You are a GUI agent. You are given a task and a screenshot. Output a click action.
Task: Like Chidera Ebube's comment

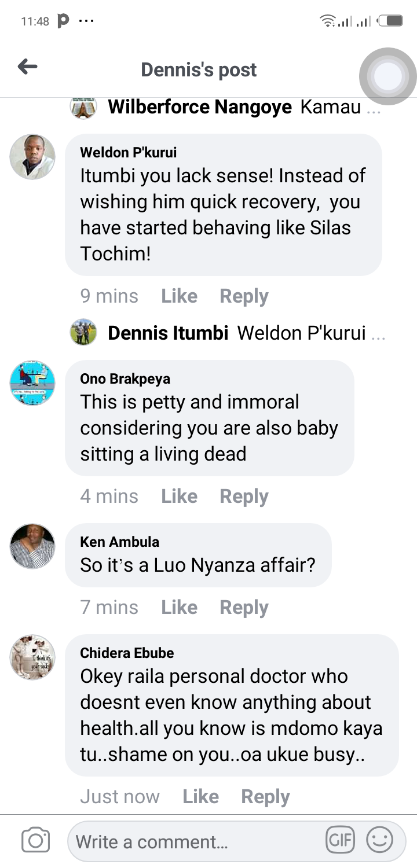(x=200, y=797)
